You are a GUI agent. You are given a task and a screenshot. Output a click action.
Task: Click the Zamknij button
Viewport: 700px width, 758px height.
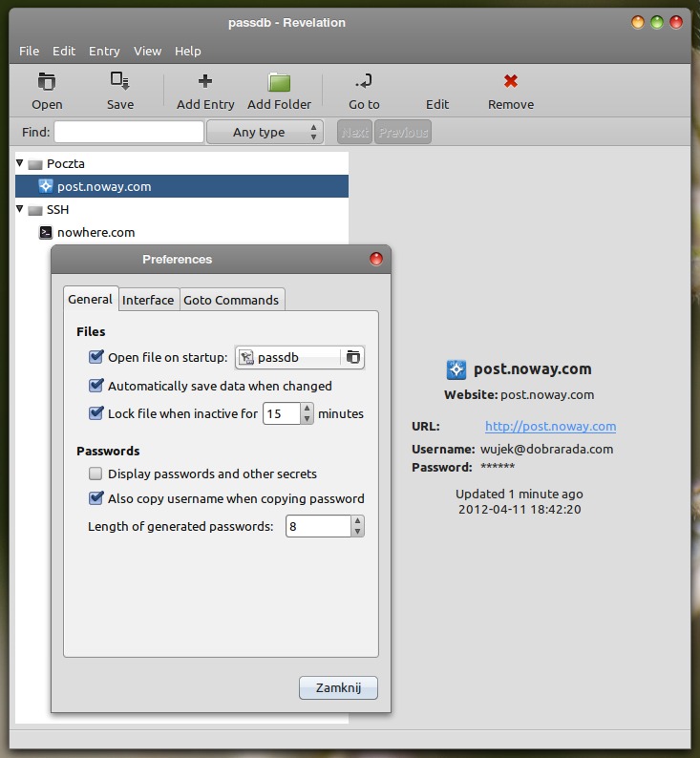pos(338,687)
